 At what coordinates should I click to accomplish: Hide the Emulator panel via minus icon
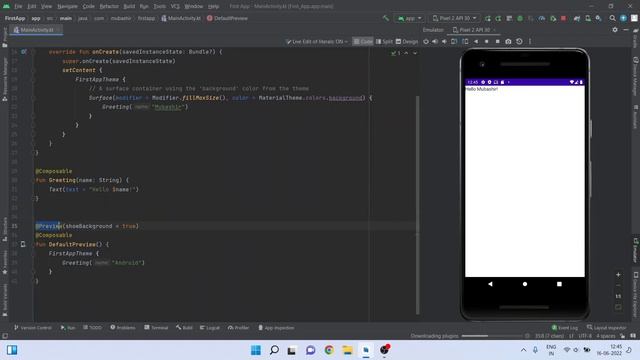point(626,30)
